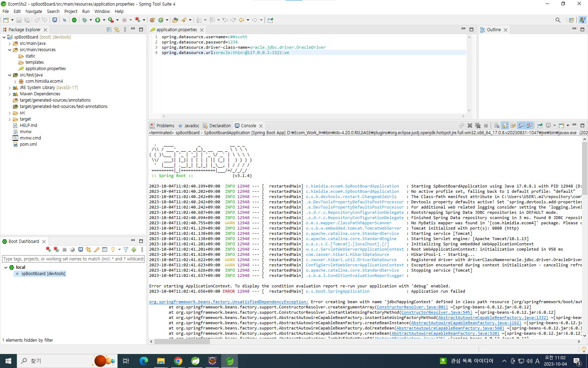Image resolution: width=588 pixels, height=368 pixels.
Task: Open the Project menu
Action: (x=71, y=11)
